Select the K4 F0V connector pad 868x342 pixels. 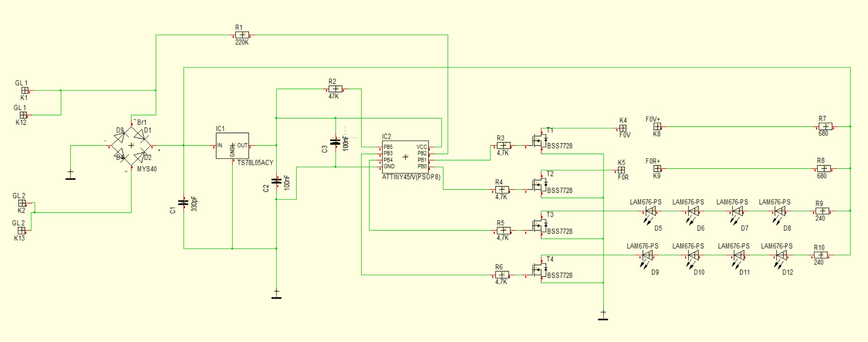click(623, 128)
